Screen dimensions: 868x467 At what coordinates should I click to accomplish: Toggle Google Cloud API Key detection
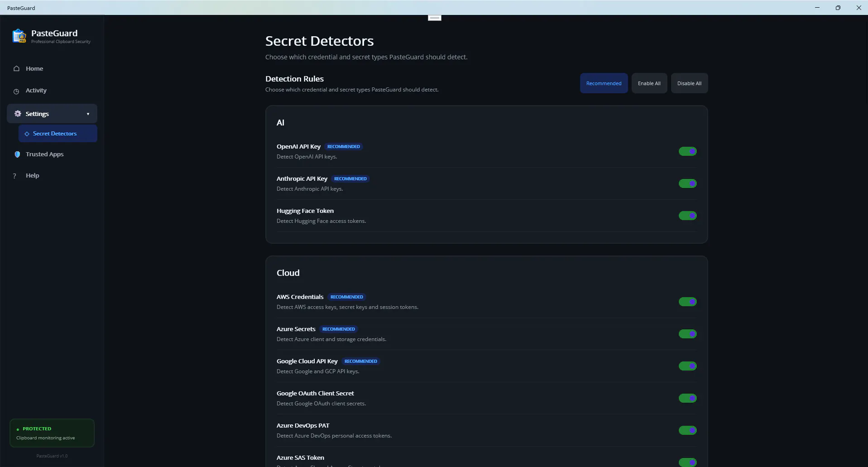pyautogui.click(x=687, y=366)
